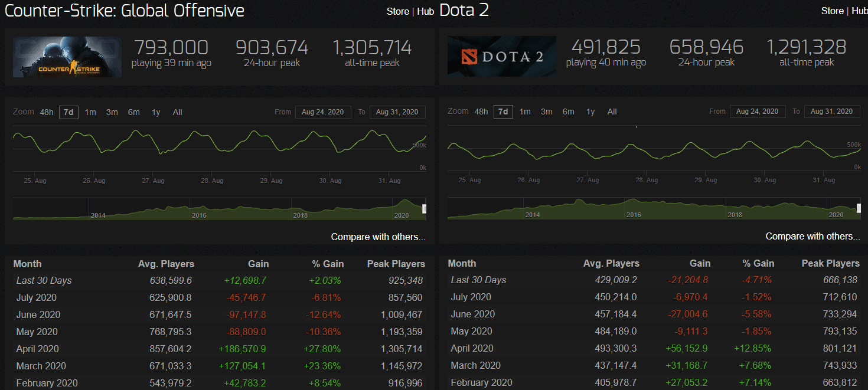Viewport: 868px width, 390px height.
Task: Click Counter-Strike Avg. Players column header
Action: point(166,264)
